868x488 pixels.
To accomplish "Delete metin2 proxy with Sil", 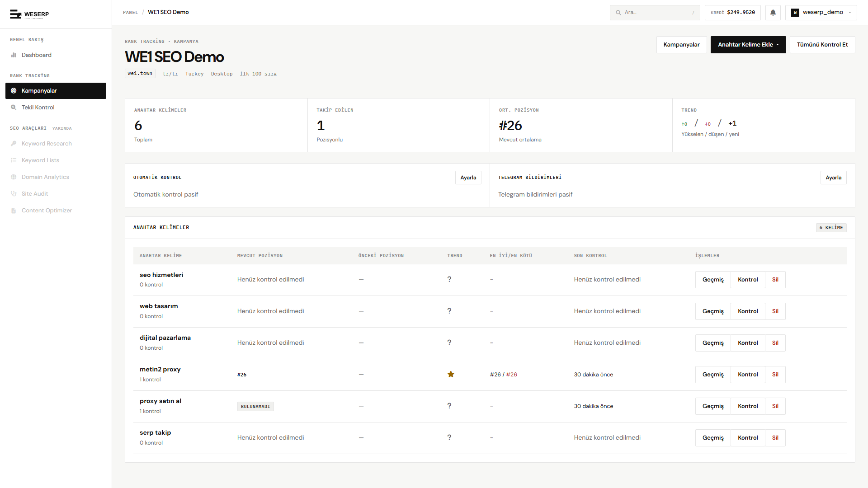I will [775, 375].
